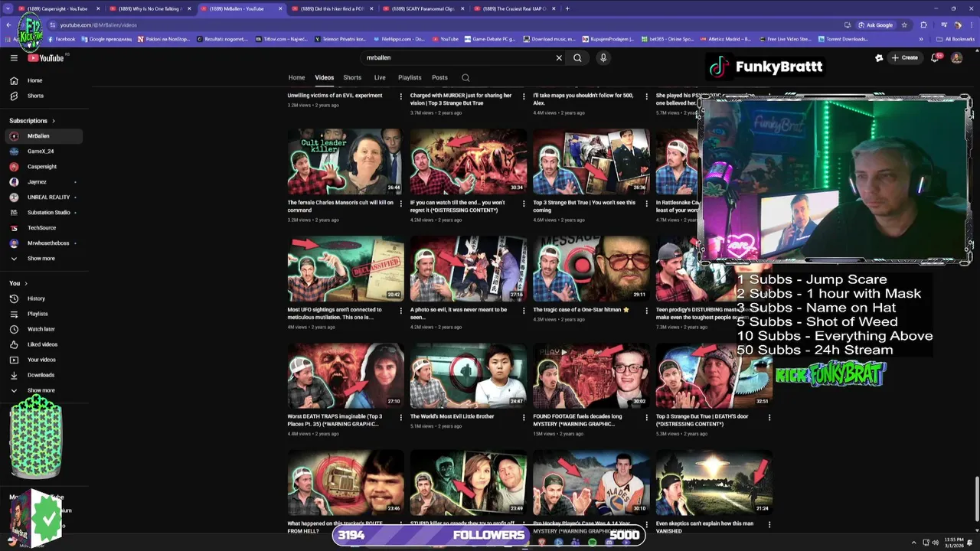Click the browser back arrow
The image size is (980, 551).
8,24
